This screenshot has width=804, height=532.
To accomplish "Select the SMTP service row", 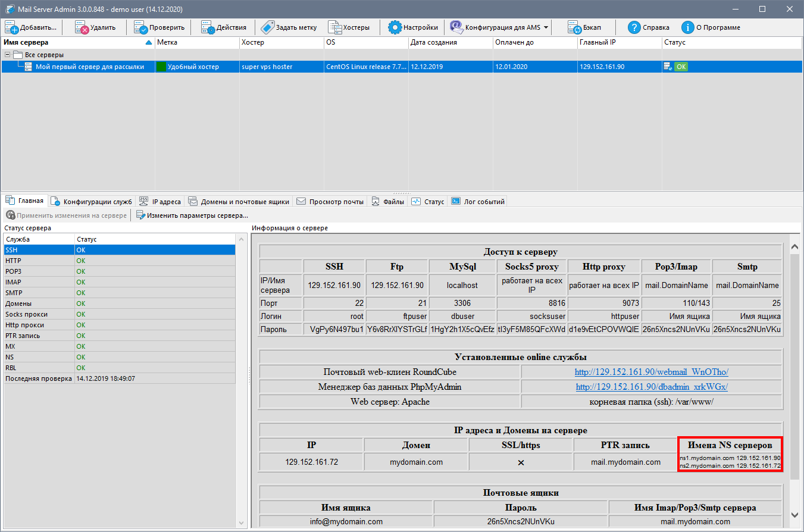I will (120, 293).
